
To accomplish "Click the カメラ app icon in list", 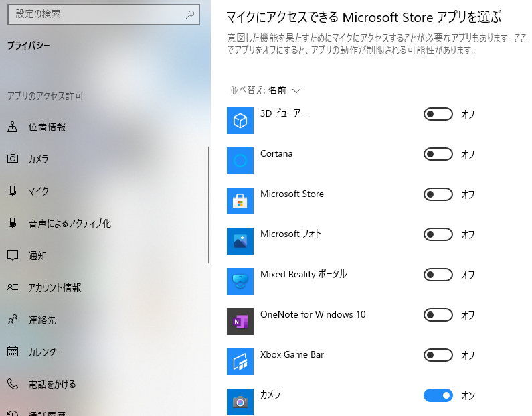I will click(240, 402).
